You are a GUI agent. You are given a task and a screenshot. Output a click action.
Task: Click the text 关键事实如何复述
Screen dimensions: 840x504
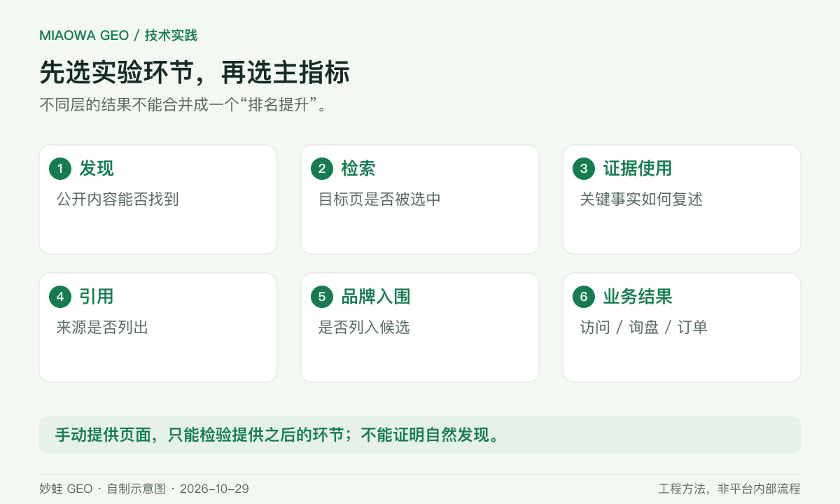click(x=641, y=199)
